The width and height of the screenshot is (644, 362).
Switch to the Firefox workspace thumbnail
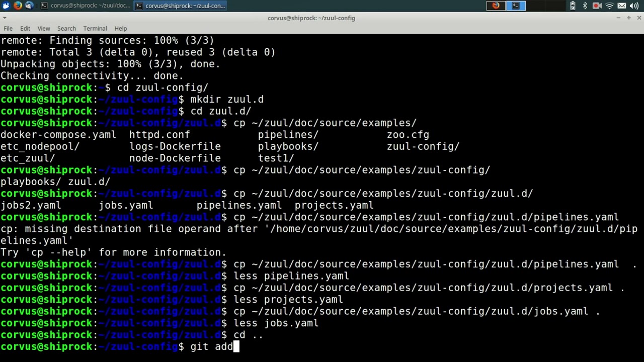(x=496, y=6)
